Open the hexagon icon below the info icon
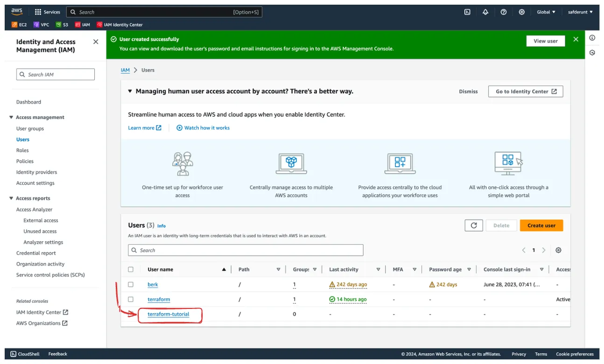 coord(592,53)
